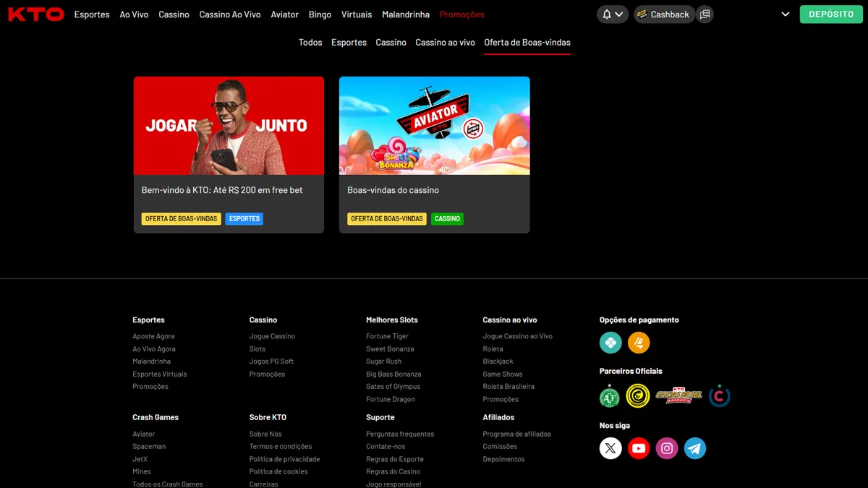Open the Telegram social icon

click(x=695, y=448)
